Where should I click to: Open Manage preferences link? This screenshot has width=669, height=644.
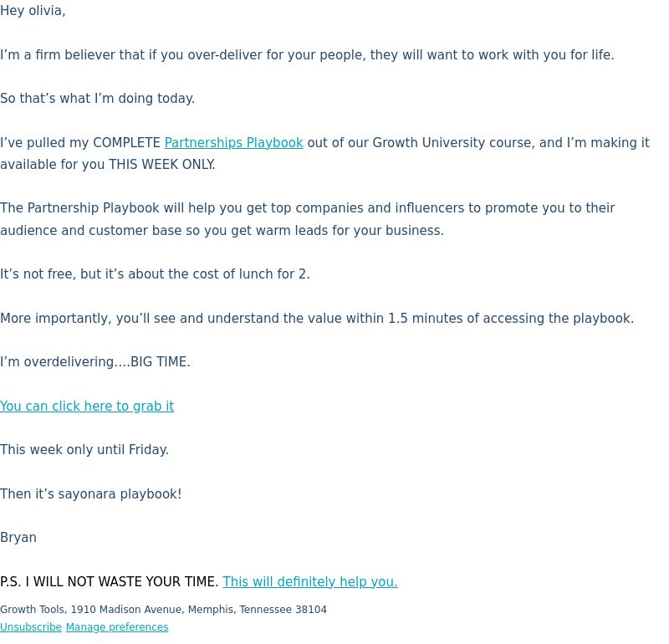click(x=117, y=627)
